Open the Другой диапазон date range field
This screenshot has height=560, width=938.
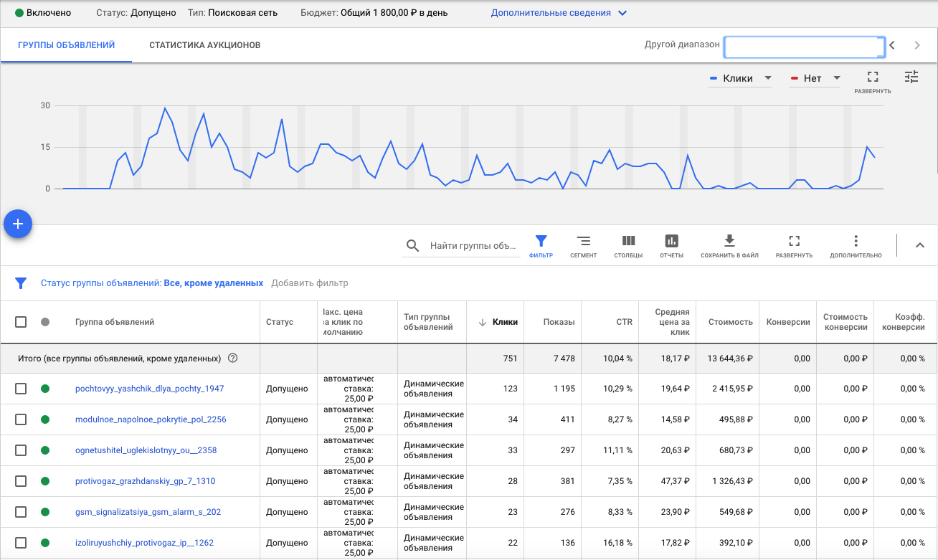(x=804, y=47)
